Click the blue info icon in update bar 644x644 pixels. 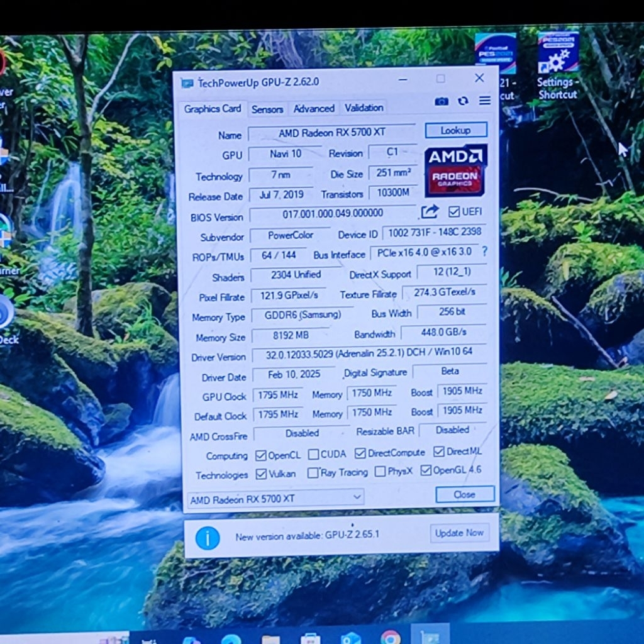click(208, 538)
